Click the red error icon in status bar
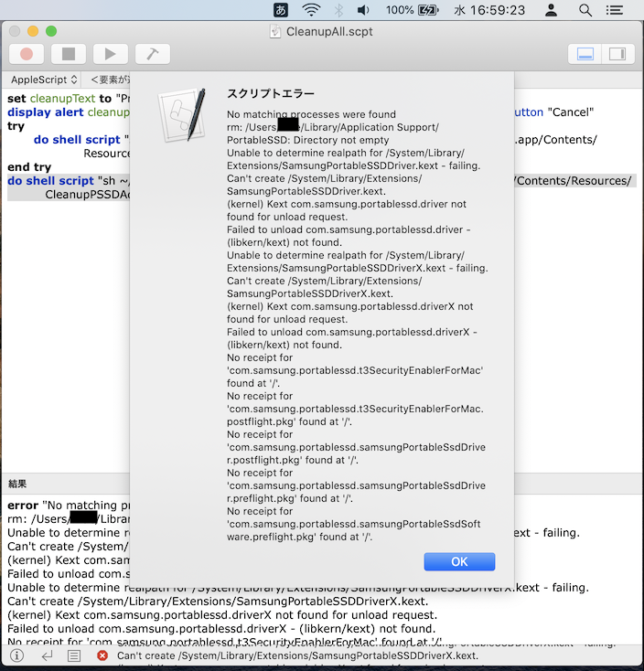Image resolution: width=644 pixels, height=671 pixels. [x=102, y=655]
